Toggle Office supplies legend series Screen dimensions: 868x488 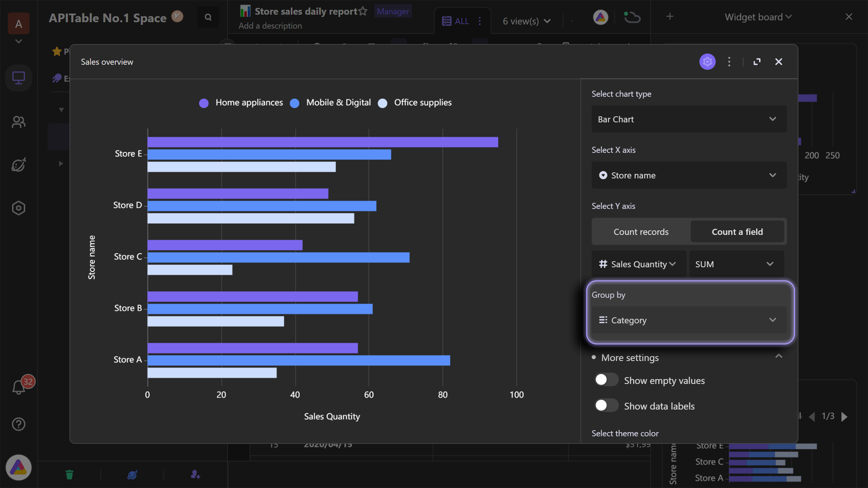point(414,103)
